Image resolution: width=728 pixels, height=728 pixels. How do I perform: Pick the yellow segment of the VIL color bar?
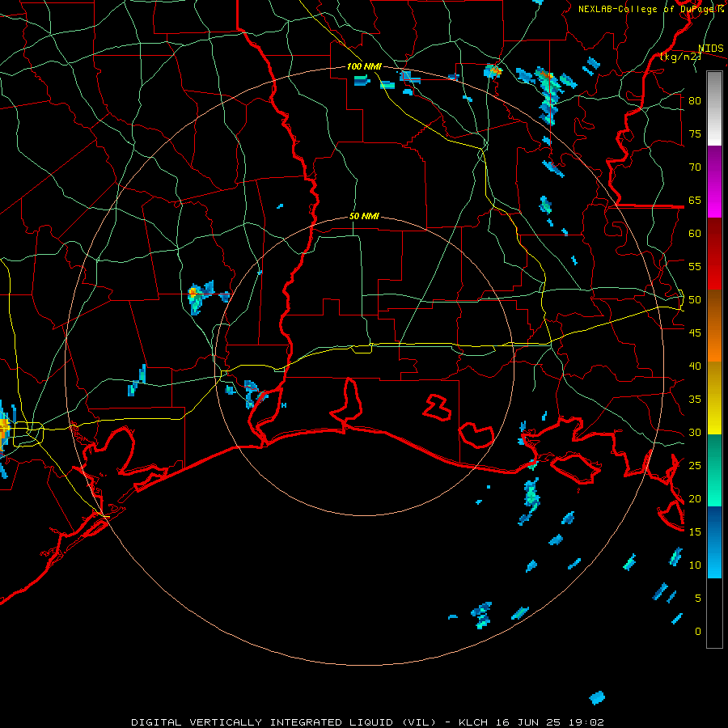coord(714,398)
